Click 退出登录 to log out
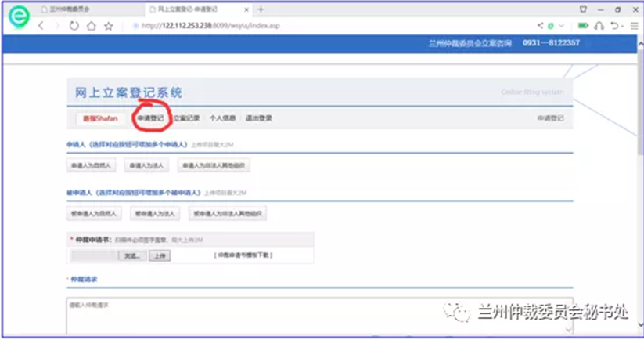 [259, 118]
